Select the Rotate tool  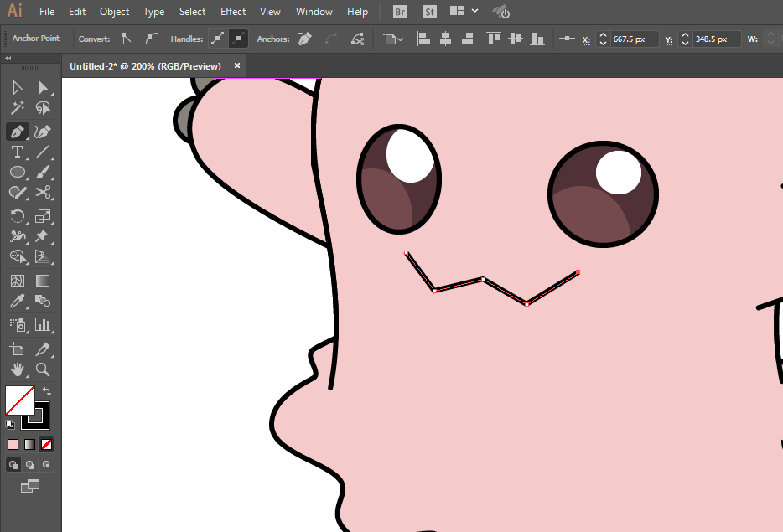(x=18, y=216)
